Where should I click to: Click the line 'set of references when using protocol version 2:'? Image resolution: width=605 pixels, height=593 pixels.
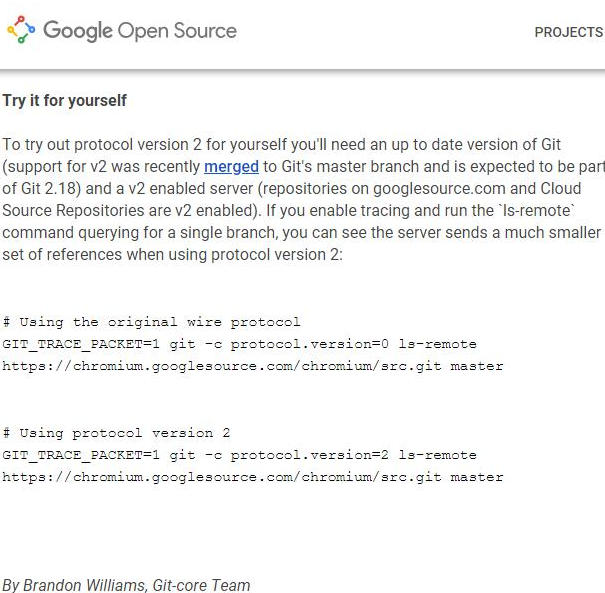(172, 255)
